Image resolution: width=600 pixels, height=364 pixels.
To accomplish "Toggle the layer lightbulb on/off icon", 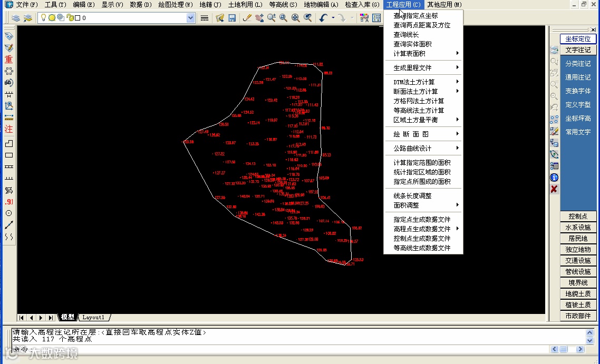I will coord(43,17).
